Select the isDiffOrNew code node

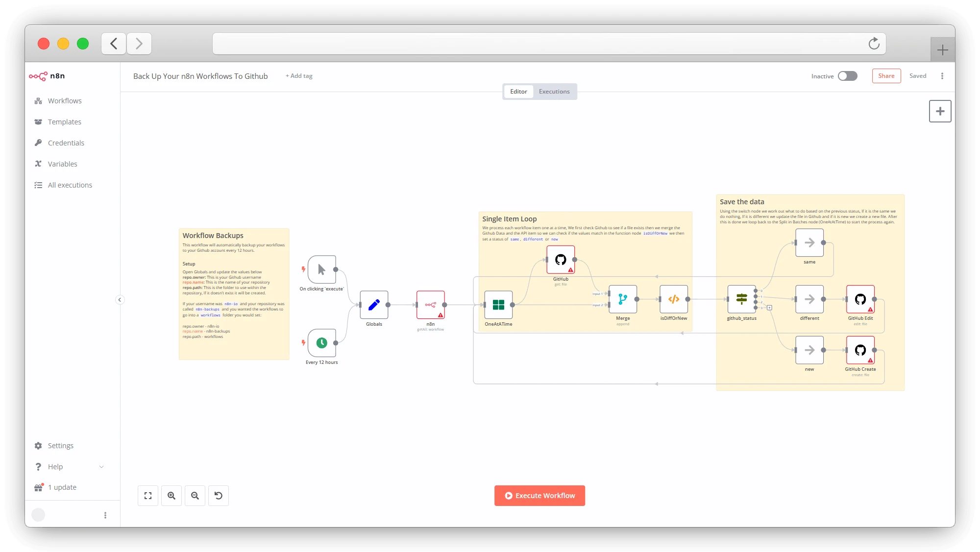coord(674,299)
